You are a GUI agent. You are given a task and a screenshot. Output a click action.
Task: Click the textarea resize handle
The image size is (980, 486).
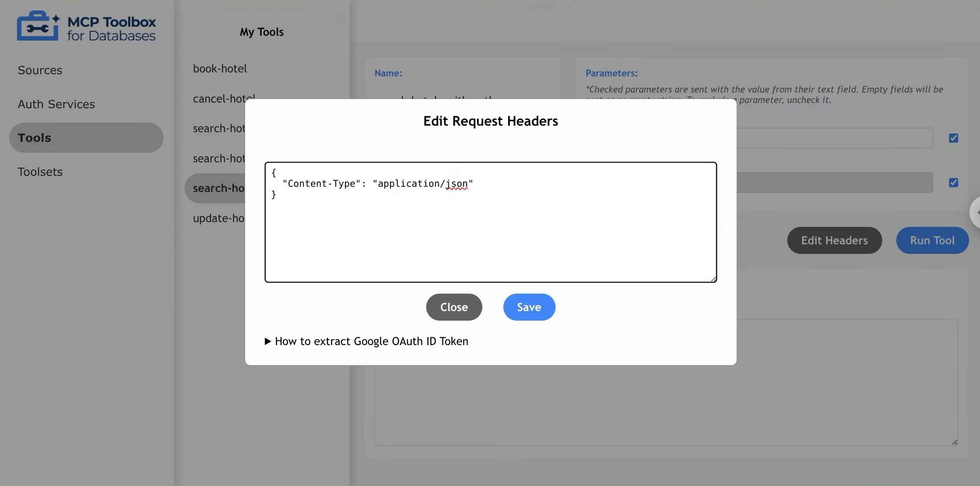714,279
